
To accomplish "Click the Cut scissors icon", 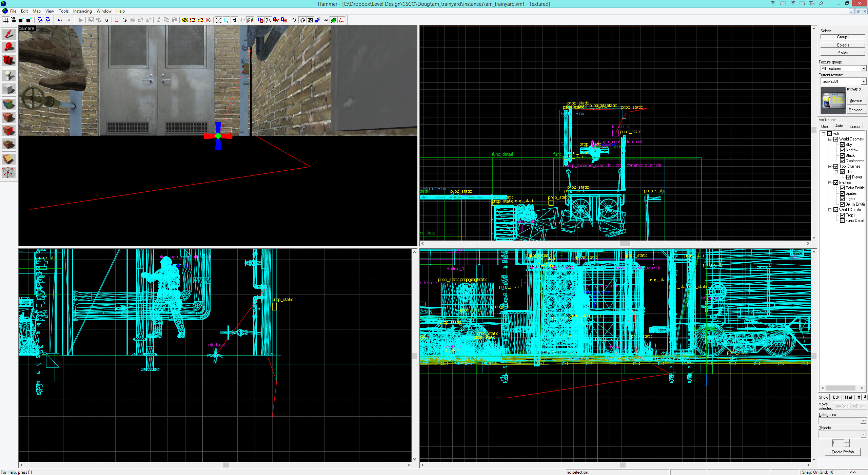I will [x=159, y=20].
